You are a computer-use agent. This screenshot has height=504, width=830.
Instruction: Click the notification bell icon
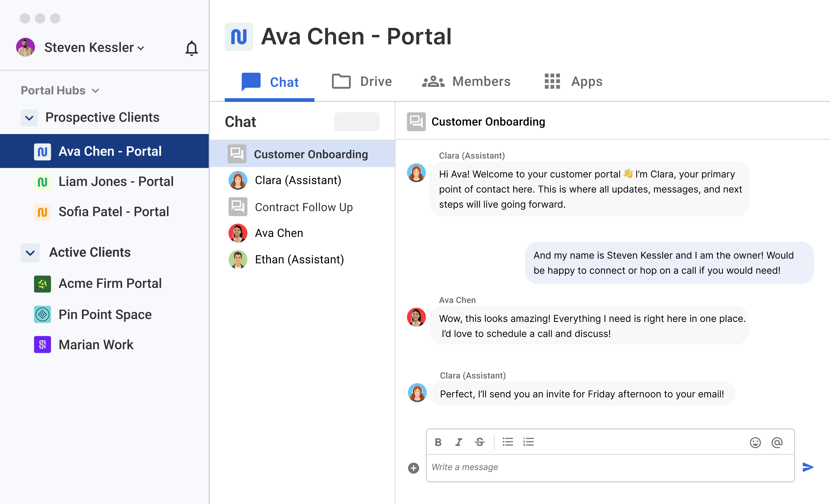point(191,48)
